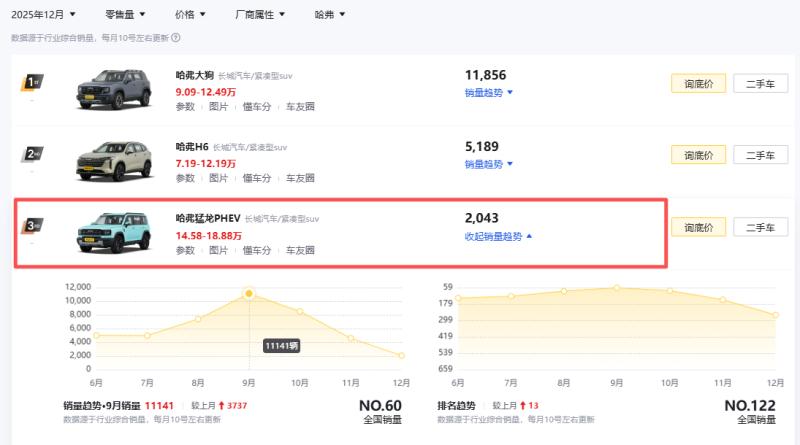Click 二手车 button for 哈弗大狗

pyautogui.click(x=760, y=84)
